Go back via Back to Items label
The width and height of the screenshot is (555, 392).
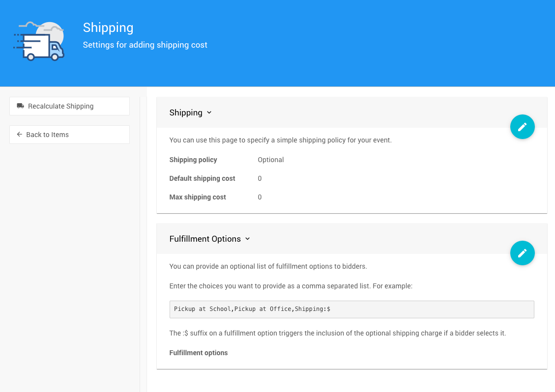click(47, 135)
